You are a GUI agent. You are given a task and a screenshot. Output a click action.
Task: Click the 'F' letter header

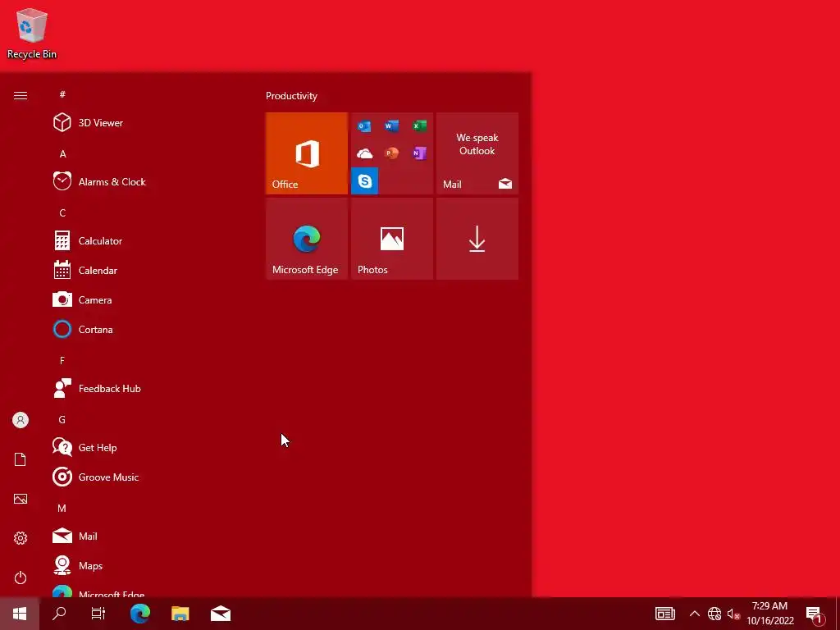coord(62,361)
